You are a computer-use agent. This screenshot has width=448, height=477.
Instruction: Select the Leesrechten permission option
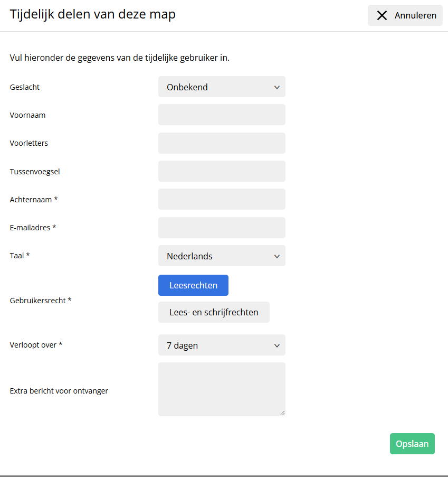point(193,285)
